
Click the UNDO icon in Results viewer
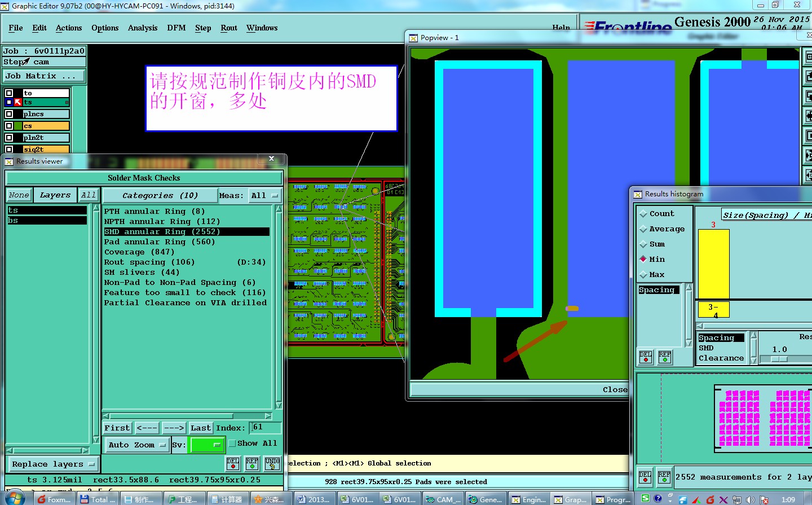[272, 464]
